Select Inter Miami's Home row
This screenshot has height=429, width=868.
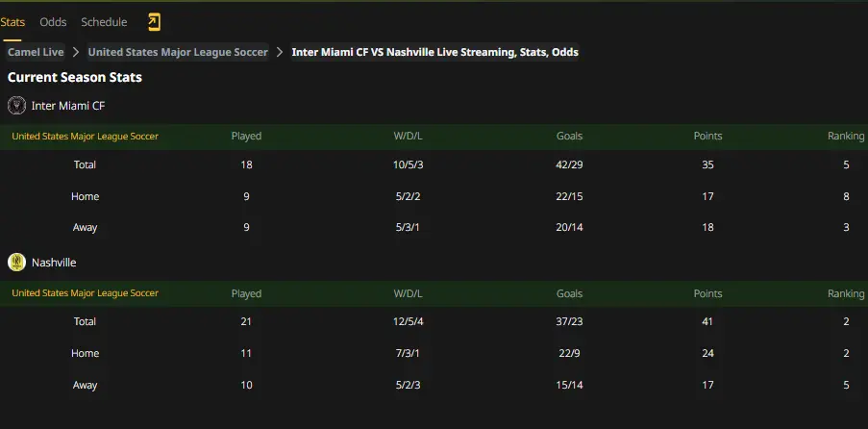[x=434, y=196]
